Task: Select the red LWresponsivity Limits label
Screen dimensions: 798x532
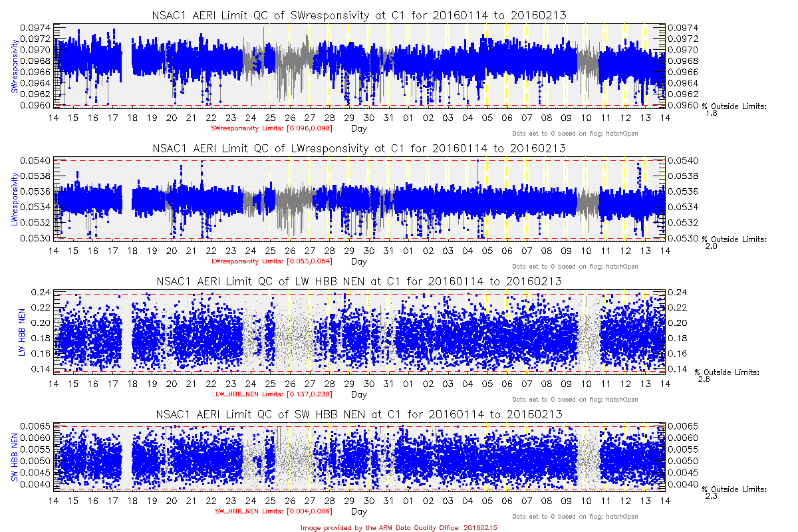Action: (271, 261)
